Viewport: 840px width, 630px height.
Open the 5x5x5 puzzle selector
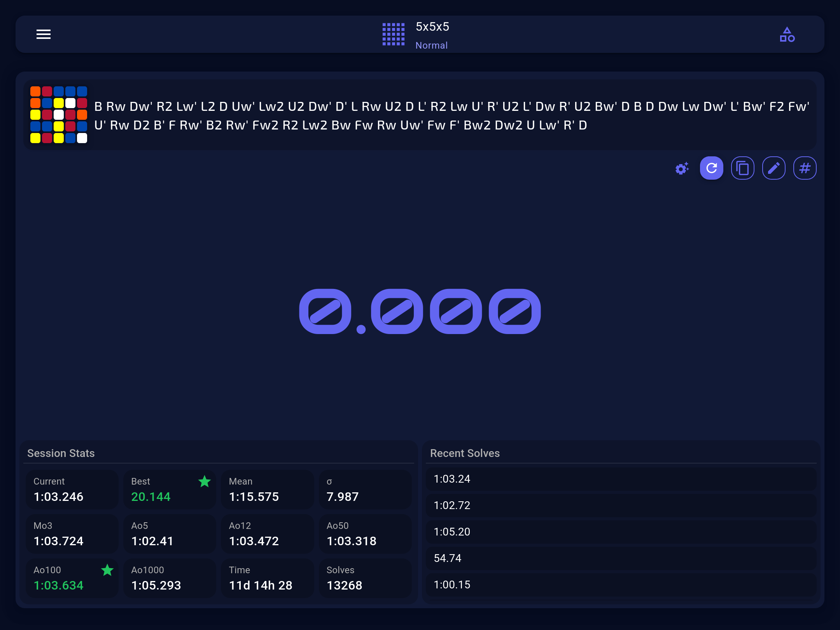[x=432, y=26]
